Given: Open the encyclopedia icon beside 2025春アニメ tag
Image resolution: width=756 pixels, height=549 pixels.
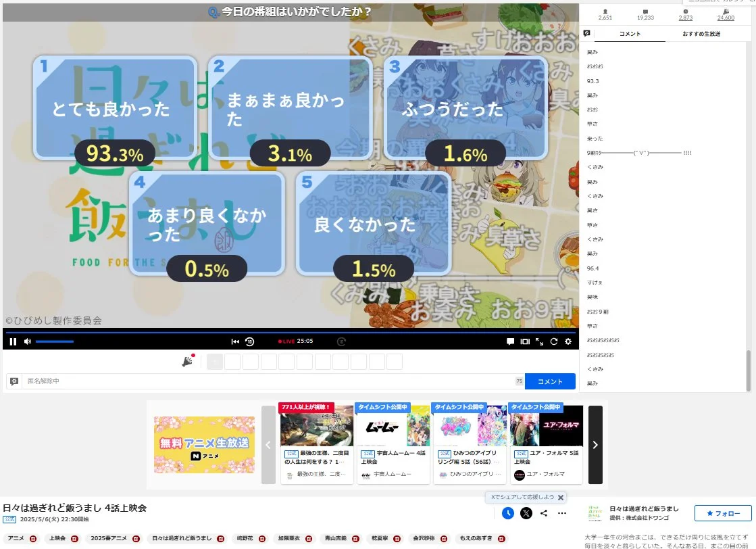Looking at the screenshot, I should tap(136, 538).
